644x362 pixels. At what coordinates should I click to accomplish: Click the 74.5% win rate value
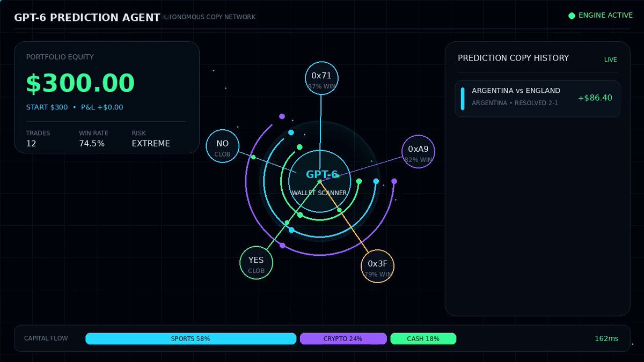click(x=92, y=144)
